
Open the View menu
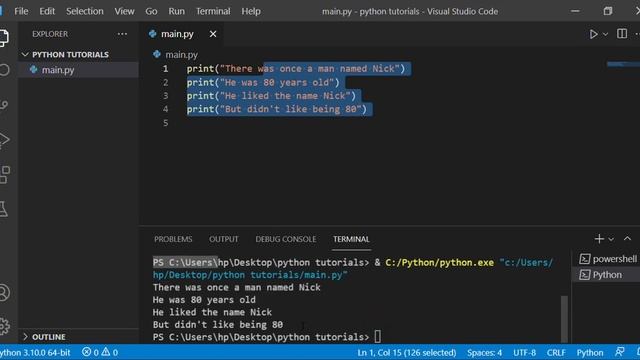coord(124,11)
